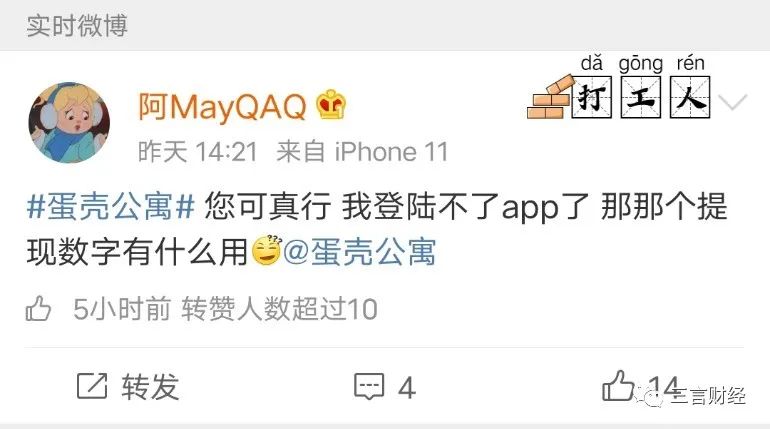770x429 pixels.
Task: Open comments via speech bubble icon
Action: [369, 386]
